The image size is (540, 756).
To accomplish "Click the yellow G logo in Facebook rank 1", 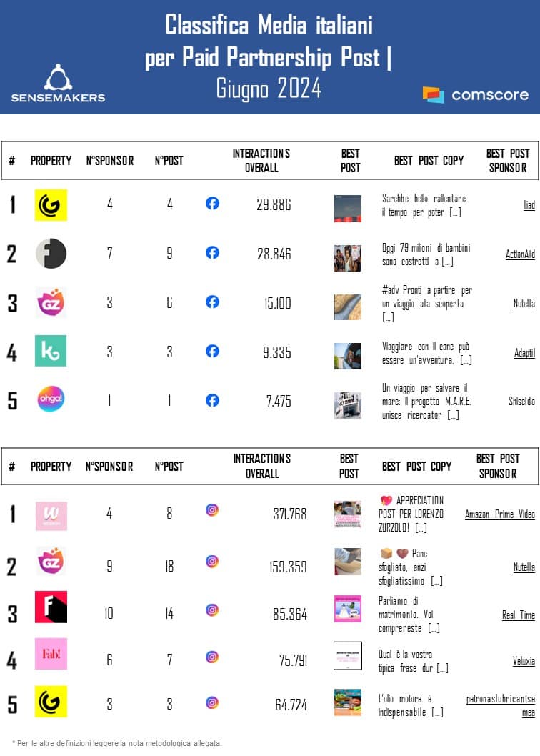I will (51, 205).
